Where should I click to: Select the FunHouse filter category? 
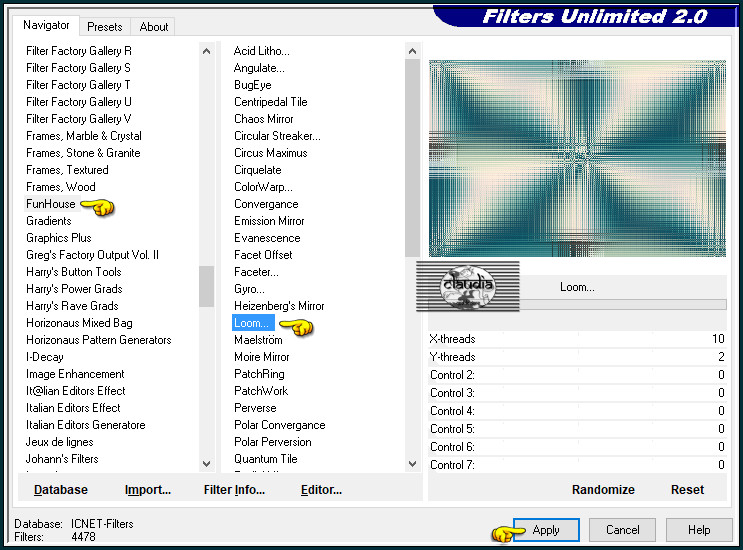click(51, 204)
